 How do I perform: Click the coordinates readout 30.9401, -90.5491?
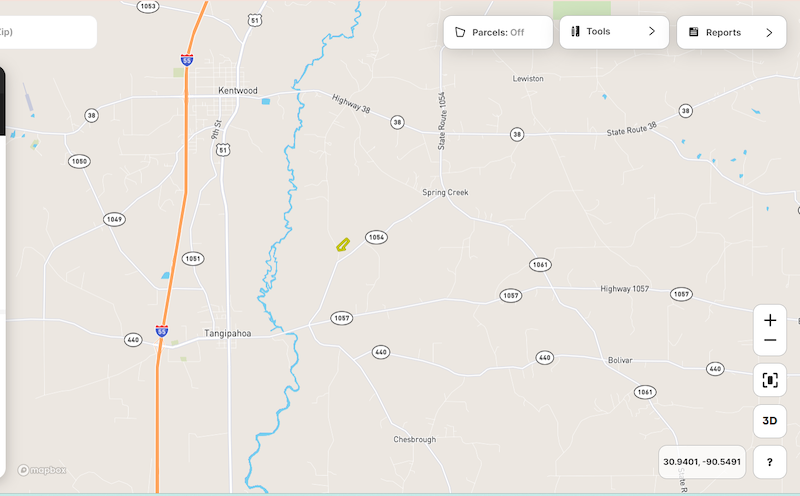(702, 462)
